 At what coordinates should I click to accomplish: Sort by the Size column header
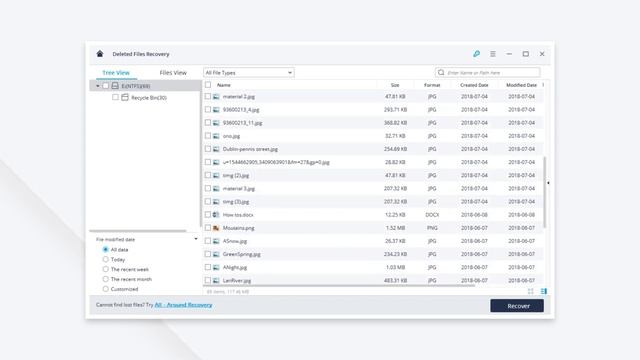(395, 85)
